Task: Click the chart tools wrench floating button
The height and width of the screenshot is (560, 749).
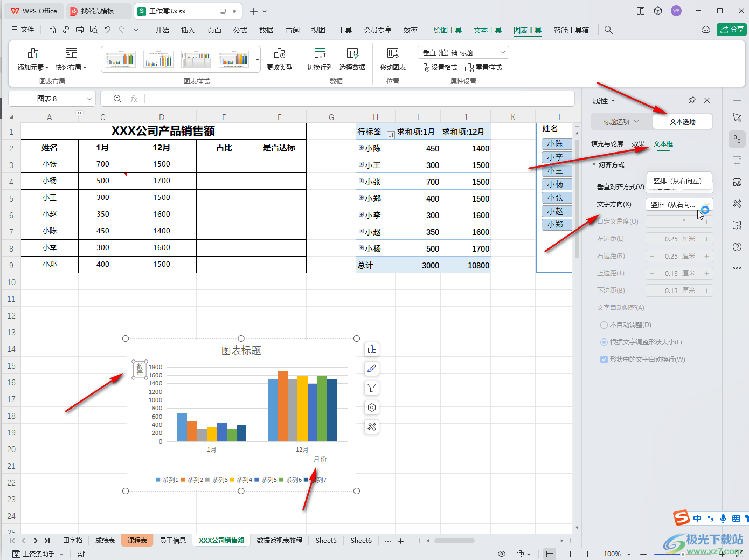Action: tap(372, 427)
